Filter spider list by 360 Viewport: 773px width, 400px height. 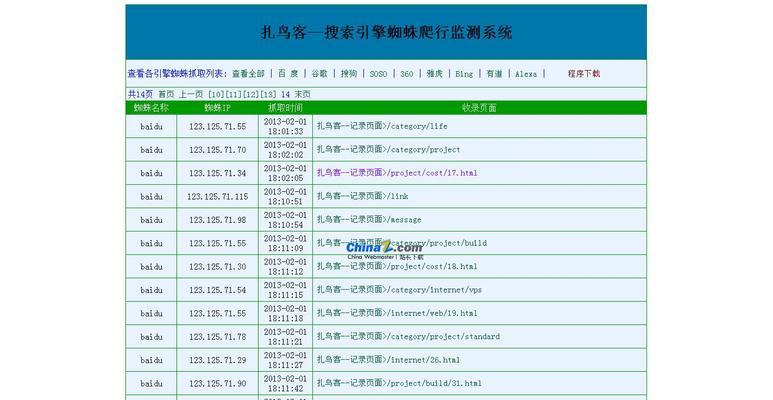tap(407, 73)
